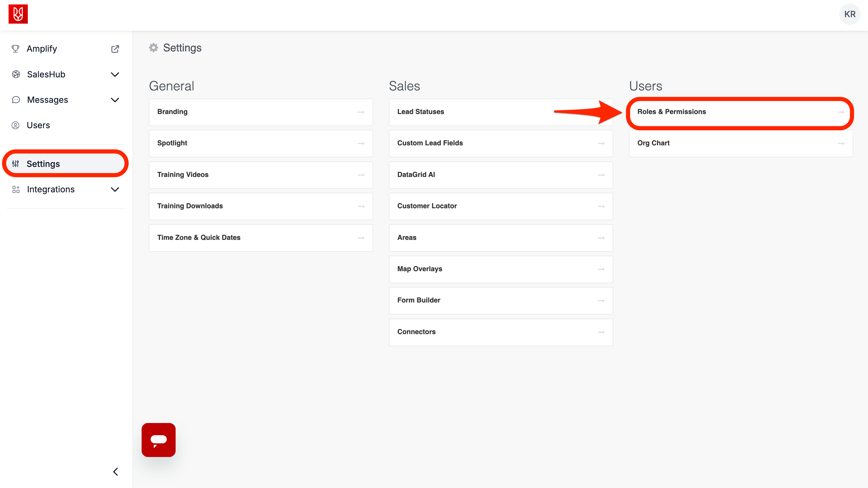
Task: Open the Users sidebar item
Action: point(38,125)
